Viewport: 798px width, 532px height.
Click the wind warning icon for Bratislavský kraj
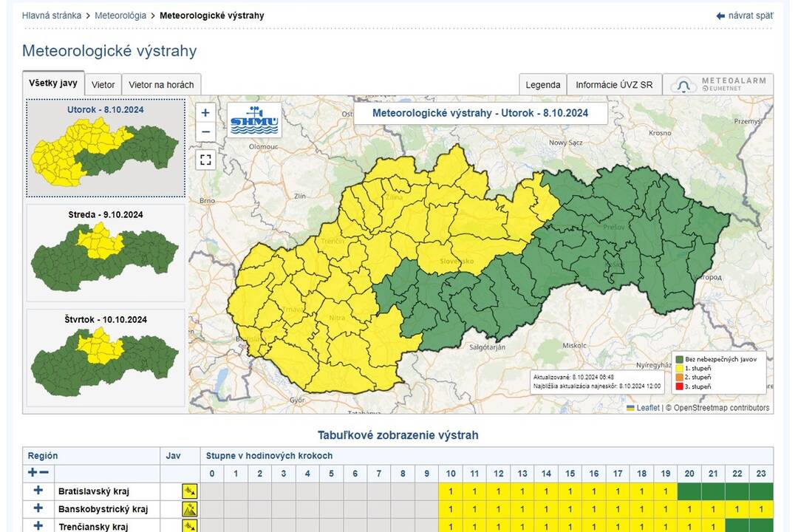(x=190, y=491)
